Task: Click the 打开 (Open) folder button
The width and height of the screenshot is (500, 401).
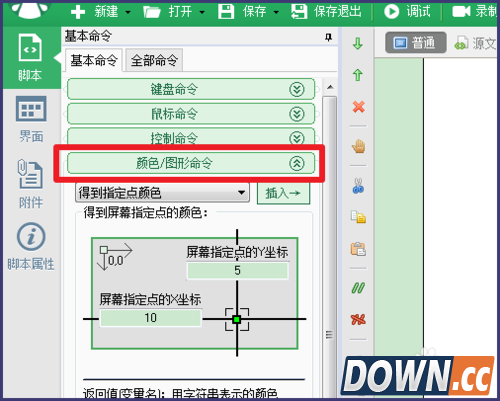Action: coord(168,11)
